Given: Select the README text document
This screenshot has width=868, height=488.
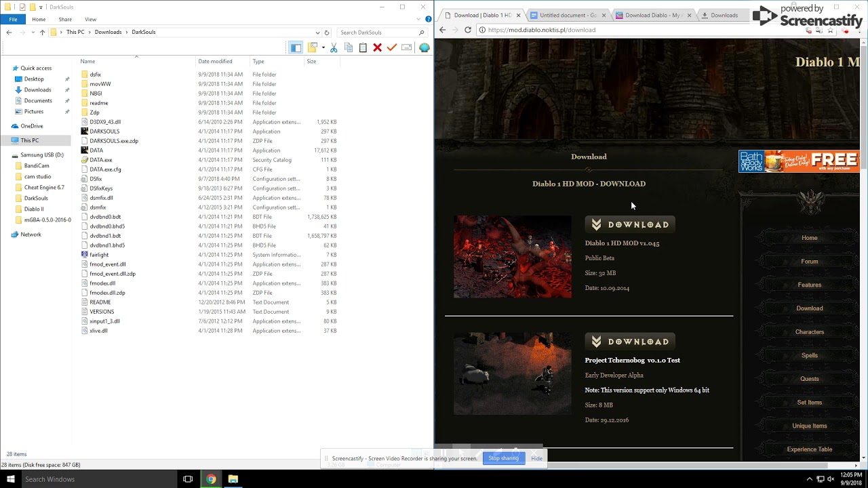Looking at the screenshot, I should point(100,302).
